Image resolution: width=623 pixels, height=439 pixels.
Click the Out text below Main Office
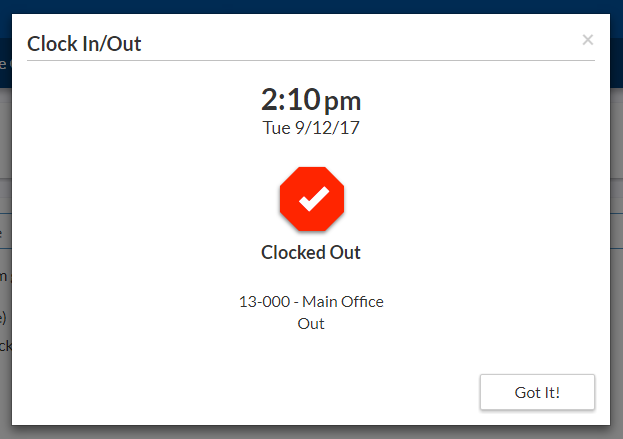pos(311,323)
